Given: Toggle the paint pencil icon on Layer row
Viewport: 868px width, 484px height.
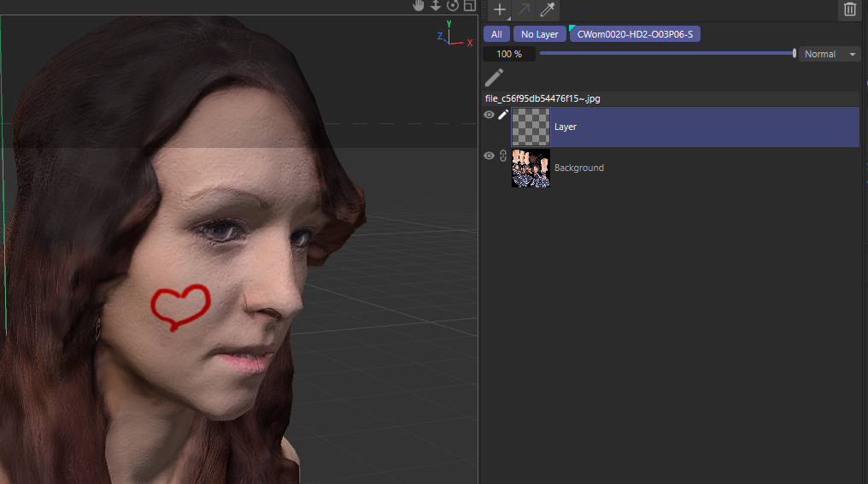Looking at the screenshot, I should (502, 115).
